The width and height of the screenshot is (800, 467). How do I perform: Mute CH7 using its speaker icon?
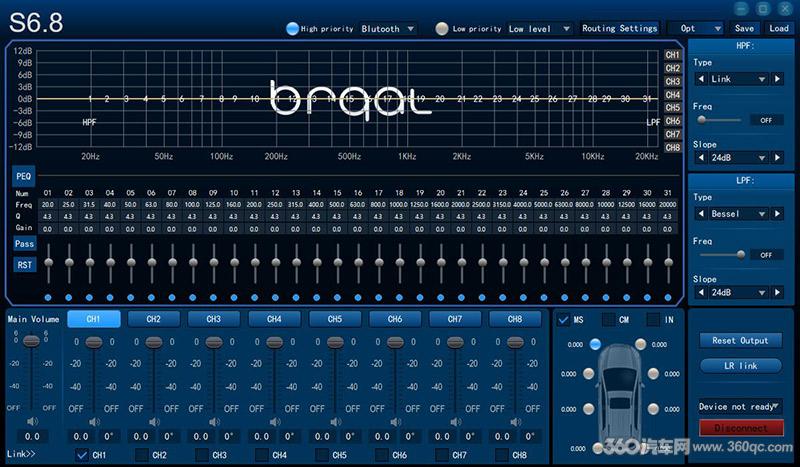click(456, 422)
